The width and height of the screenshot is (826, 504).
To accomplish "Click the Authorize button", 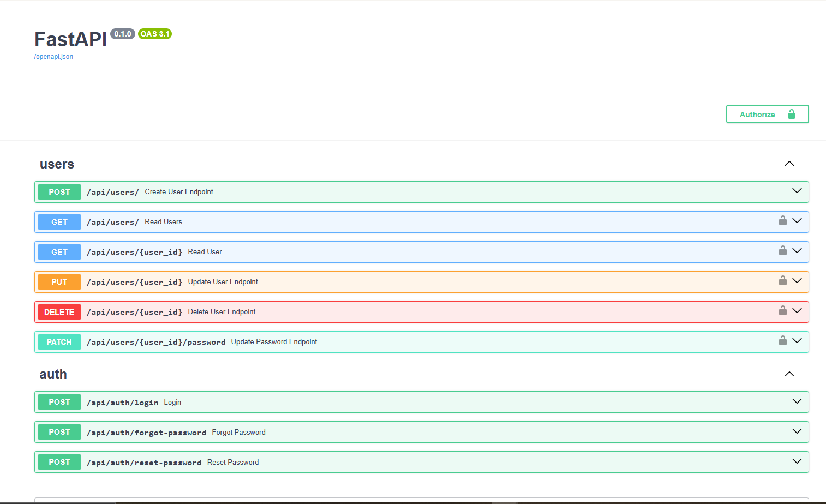I will pos(767,114).
